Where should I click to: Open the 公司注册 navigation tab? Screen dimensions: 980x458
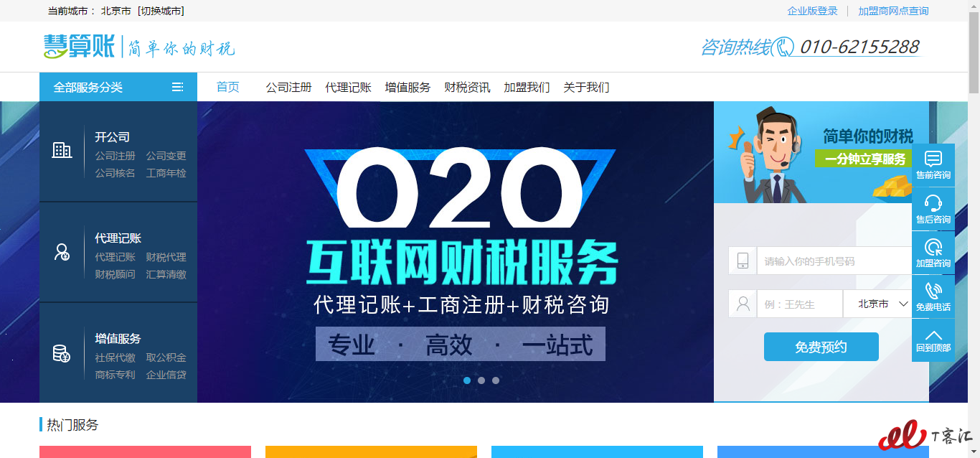pos(288,87)
